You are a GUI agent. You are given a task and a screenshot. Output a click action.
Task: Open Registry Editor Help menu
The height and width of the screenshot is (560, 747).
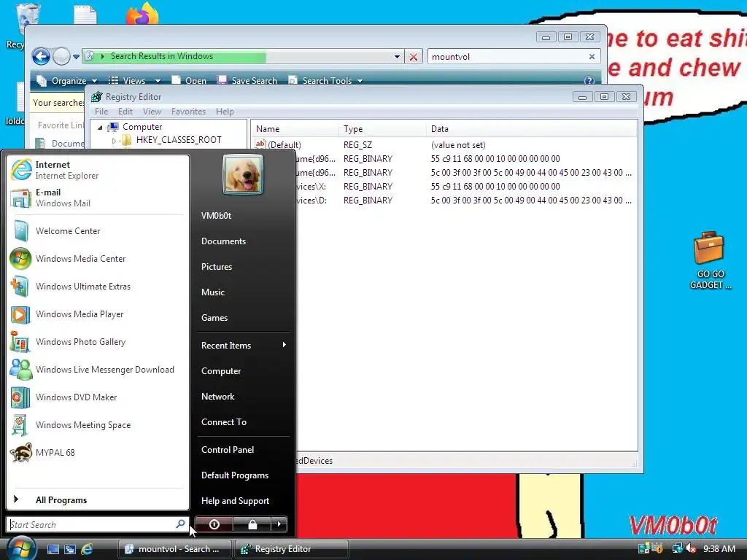[225, 112]
